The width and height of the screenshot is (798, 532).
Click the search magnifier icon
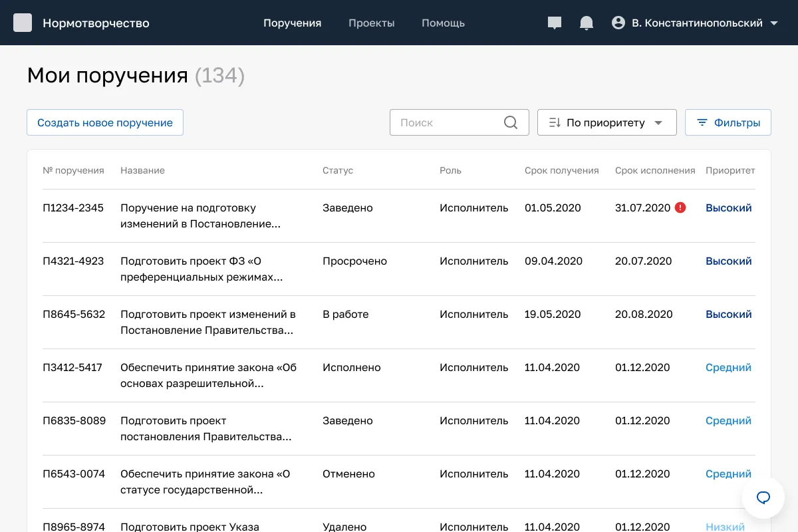[511, 122]
